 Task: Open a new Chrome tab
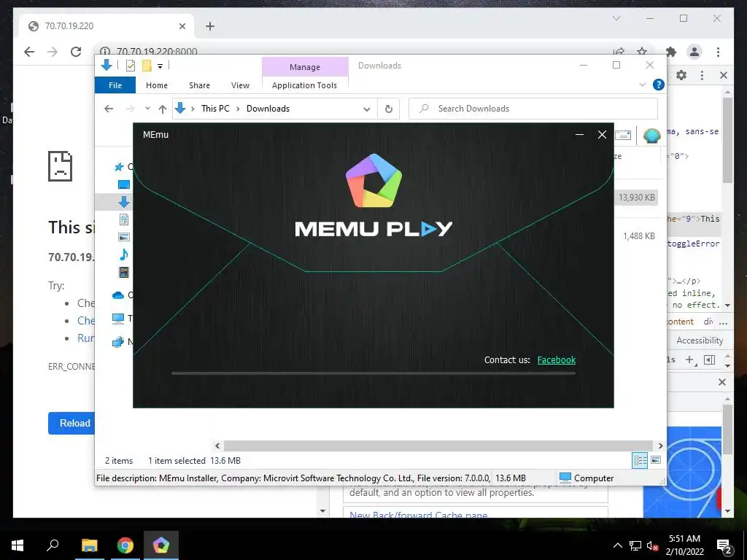210,26
